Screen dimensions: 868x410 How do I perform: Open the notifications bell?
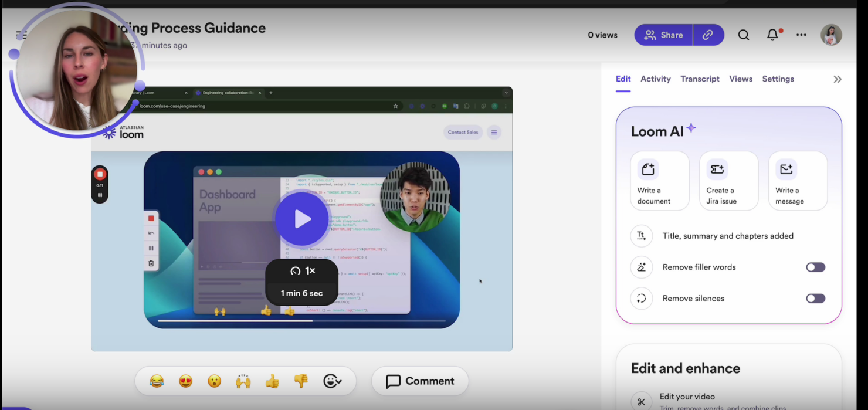pos(772,35)
